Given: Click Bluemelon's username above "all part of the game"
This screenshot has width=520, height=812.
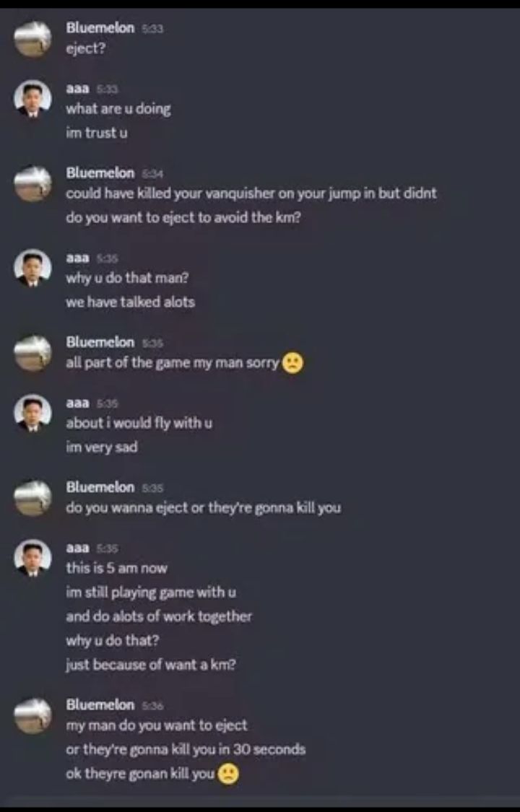Looking at the screenshot, I should pyautogui.click(x=100, y=342).
